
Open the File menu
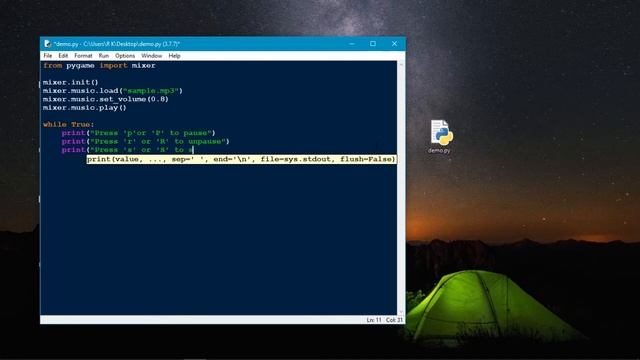coord(48,56)
